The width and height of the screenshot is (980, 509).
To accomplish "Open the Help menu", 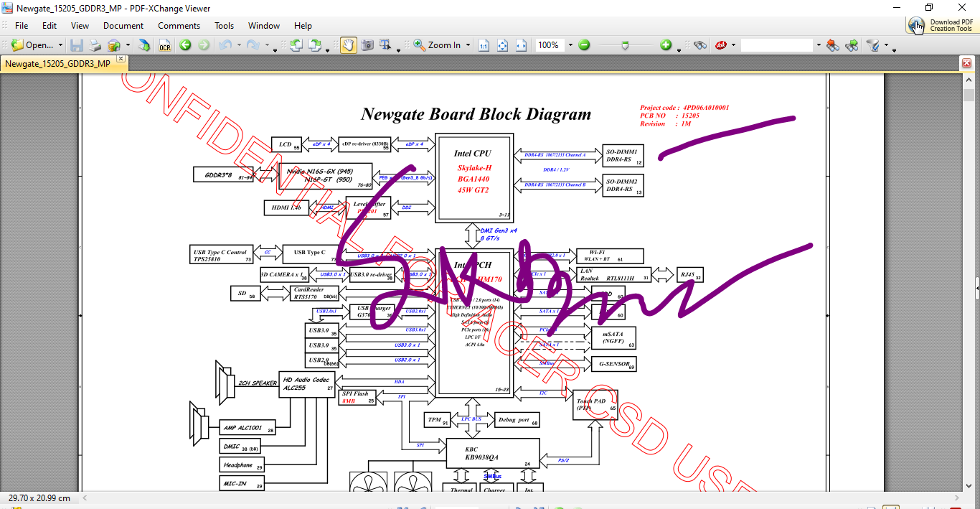I will click(x=303, y=25).
